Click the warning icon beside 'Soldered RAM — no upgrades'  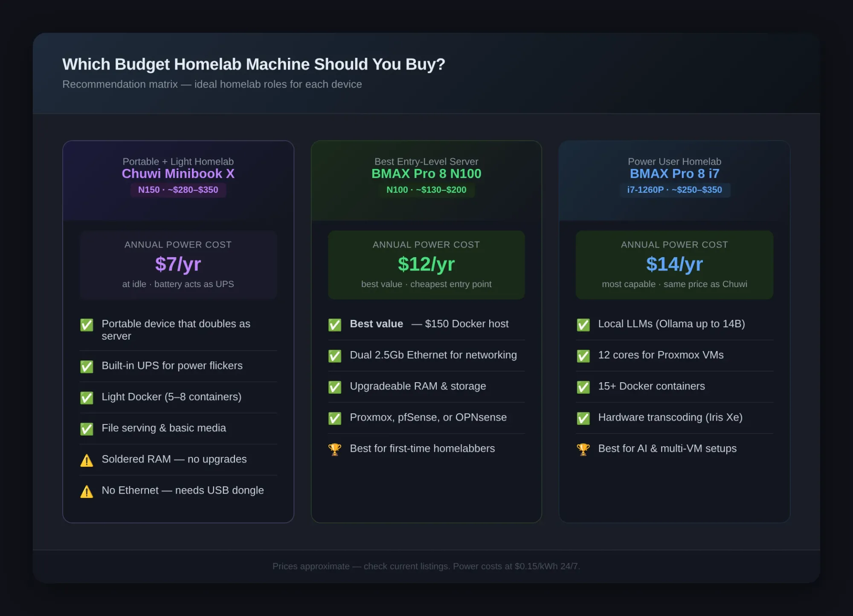click(x=87, y=460)
